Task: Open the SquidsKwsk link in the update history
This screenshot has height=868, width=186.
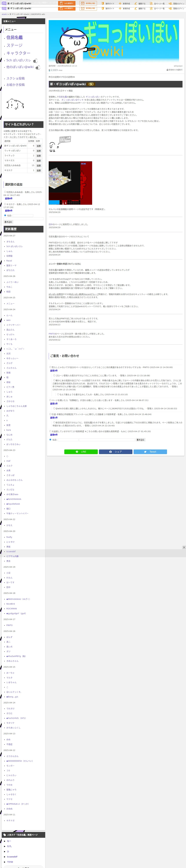Action: tap(13, 504)
